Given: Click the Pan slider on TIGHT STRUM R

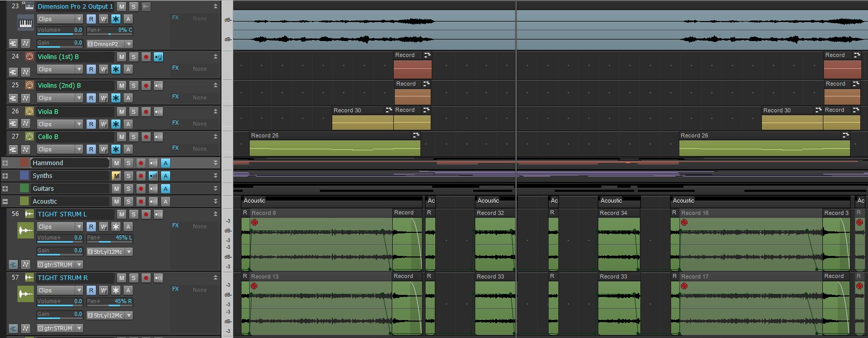Looking at the screenshot, I should pos(109,302).
